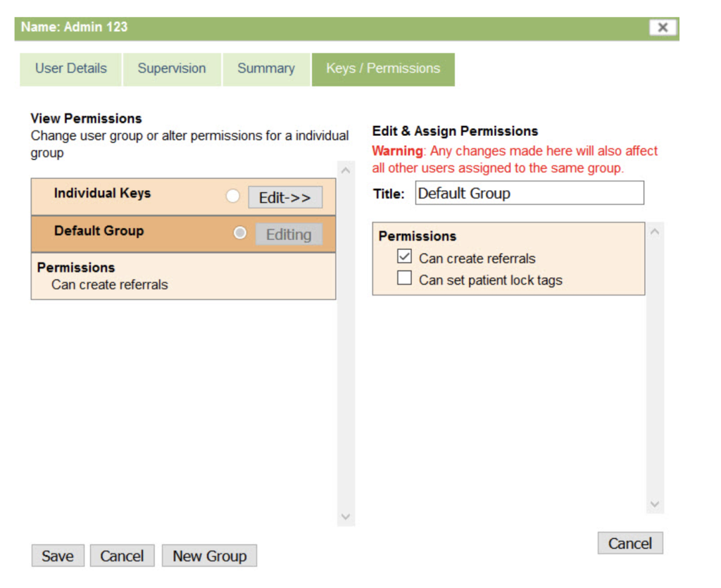Click the Edit->> button for Individual Keys
This screenshot has width=721, height=588.
[x=285, y=198]
